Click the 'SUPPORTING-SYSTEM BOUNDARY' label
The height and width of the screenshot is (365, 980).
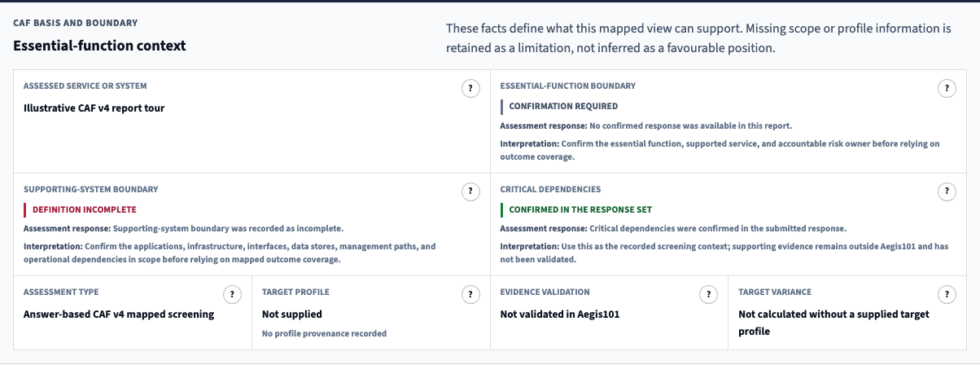pos(91,189)
